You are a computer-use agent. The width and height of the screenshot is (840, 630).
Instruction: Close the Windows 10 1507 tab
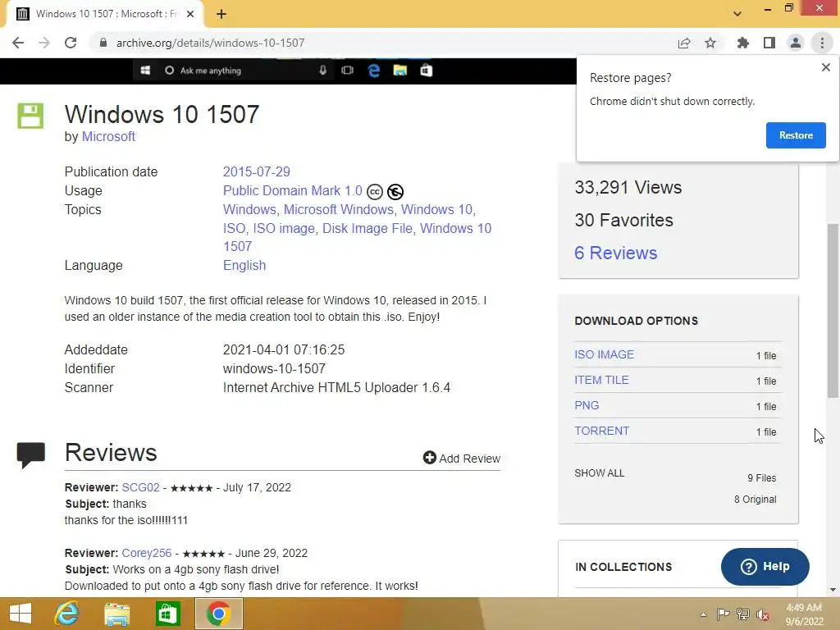pos(190,14)
